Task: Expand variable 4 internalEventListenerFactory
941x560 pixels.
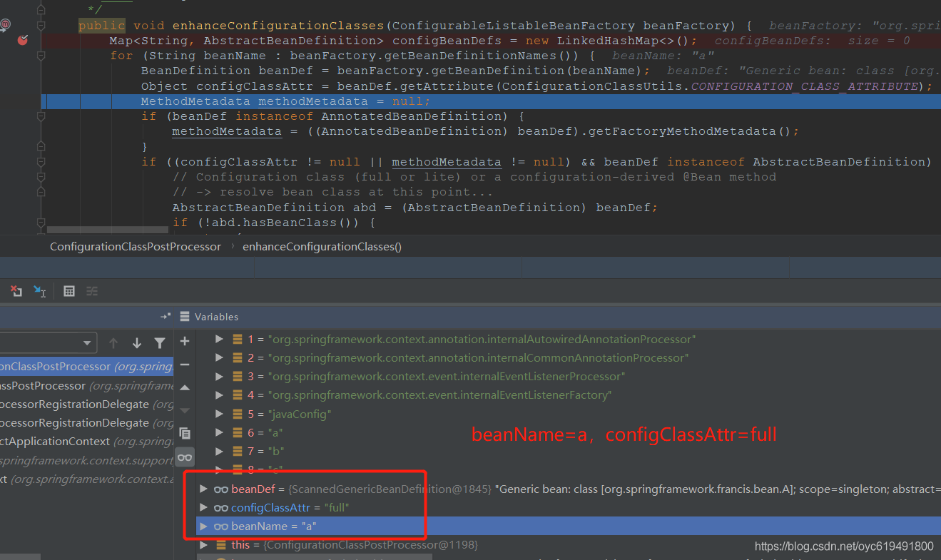Action: 219,394
